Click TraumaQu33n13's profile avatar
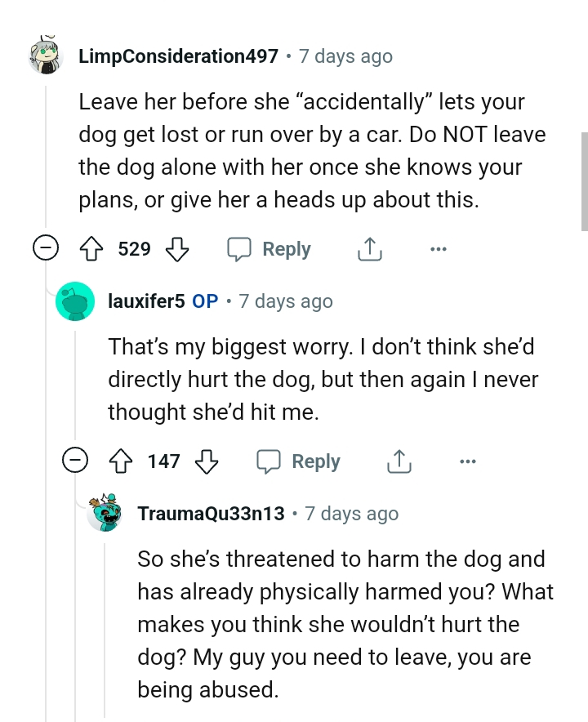This screenshot has height=722, width=588. pyautogui.click(x=104, y=513)
